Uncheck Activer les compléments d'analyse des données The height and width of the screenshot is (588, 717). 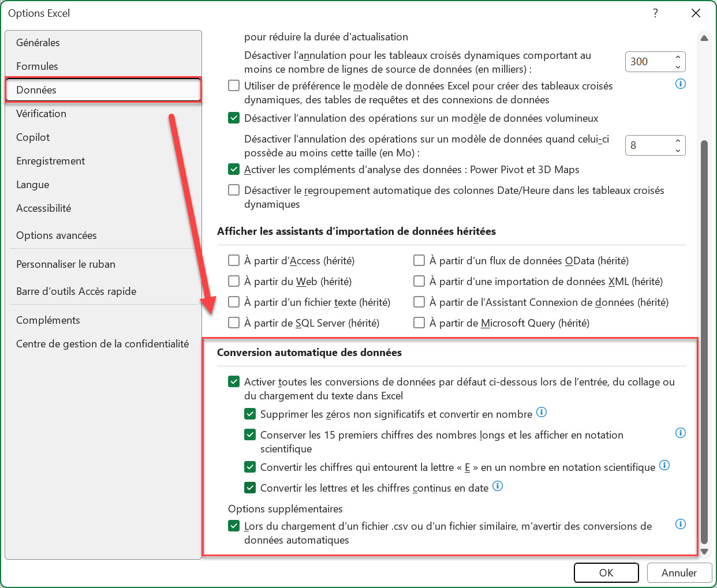tap(234, 170)
